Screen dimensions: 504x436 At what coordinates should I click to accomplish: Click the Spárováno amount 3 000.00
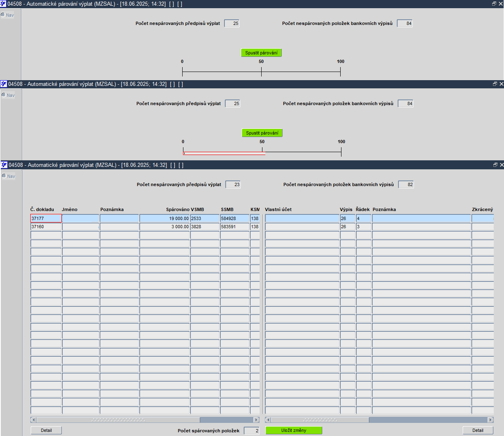[165, 227]
